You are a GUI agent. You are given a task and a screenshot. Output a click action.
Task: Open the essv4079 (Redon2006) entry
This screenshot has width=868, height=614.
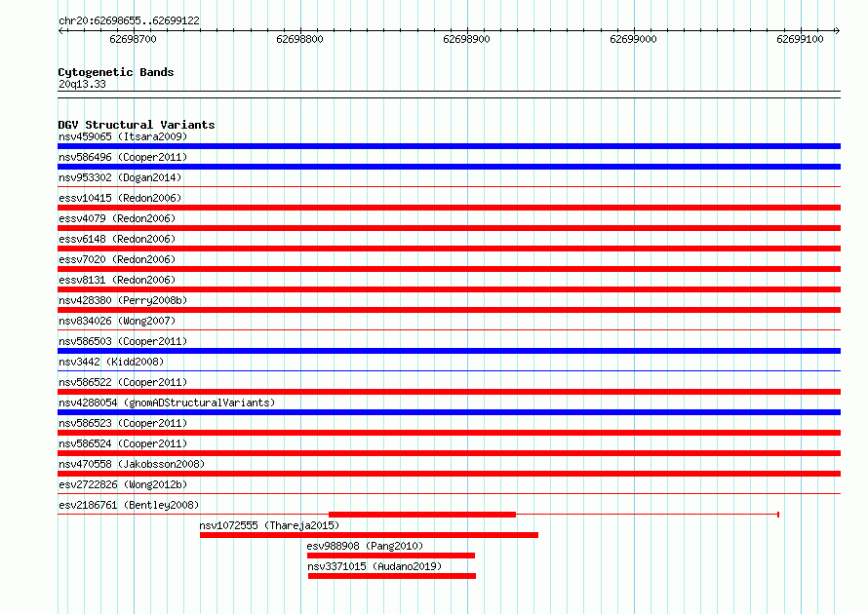click(x=117, y=218)
